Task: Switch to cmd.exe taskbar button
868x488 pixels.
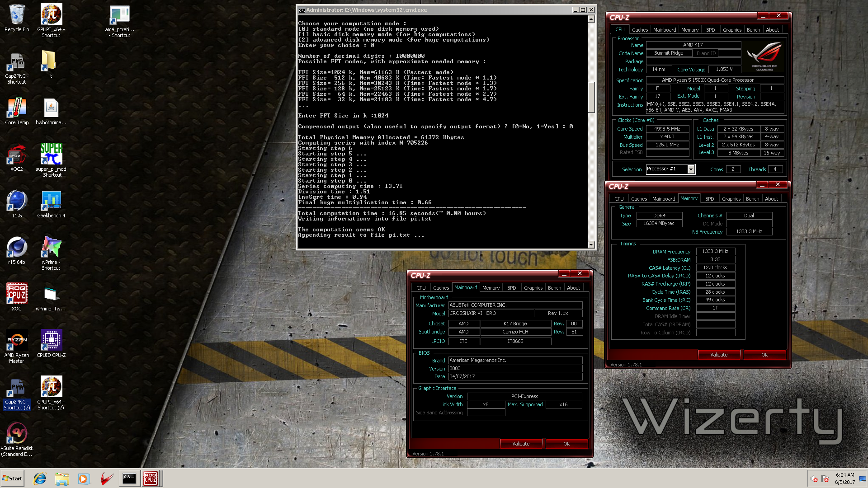Action: 129,479
